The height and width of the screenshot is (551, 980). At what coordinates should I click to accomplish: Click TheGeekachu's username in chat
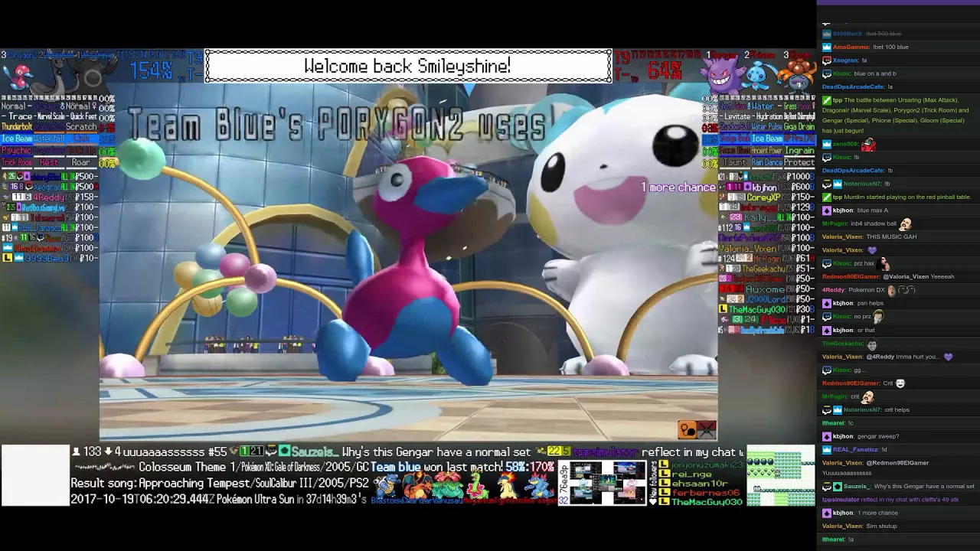[x=843, y=344]
